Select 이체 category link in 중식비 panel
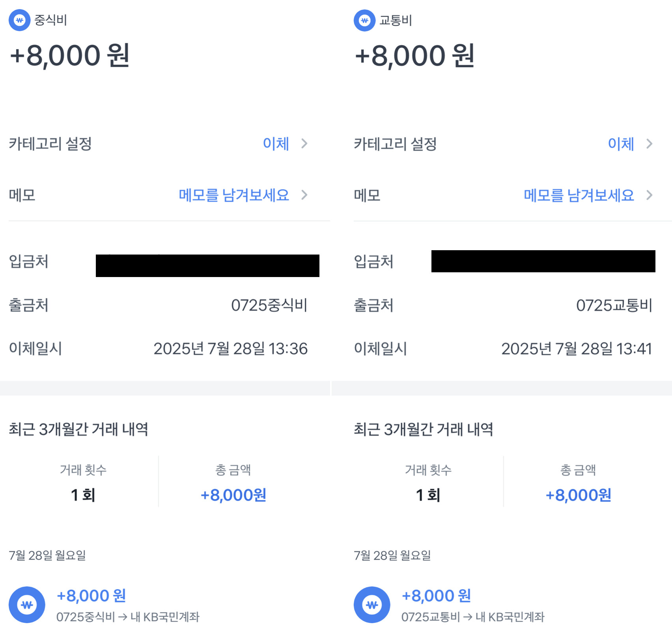The width and height of the screenshot is (672, 633). click(276, 144)
